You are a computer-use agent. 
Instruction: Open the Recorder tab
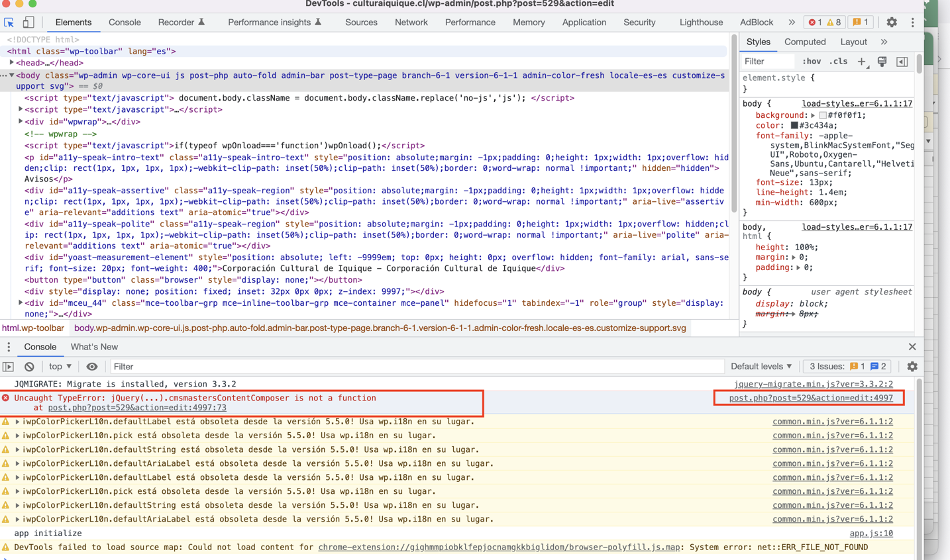point(181,23)
